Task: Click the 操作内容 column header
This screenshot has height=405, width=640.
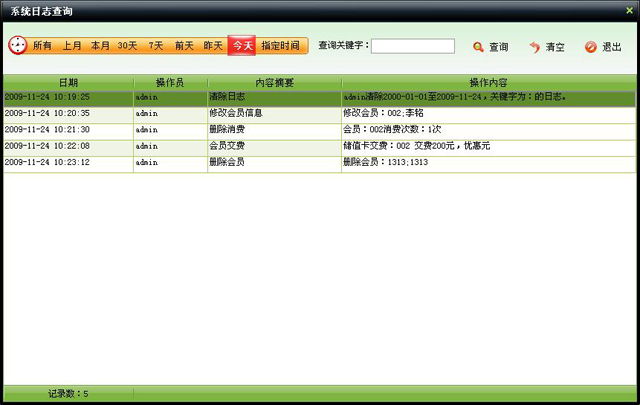Action: coord(488,82)
